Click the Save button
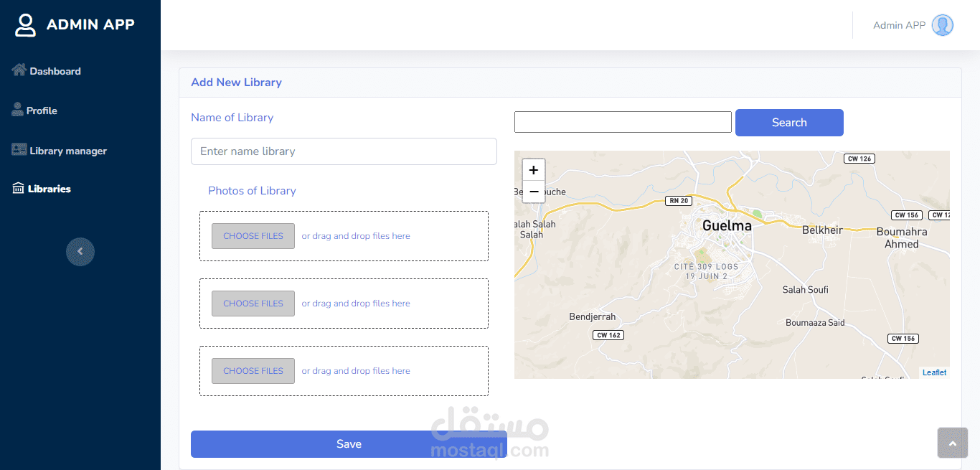Image resolution: width=980 pixels, height=470 pixels. click(x=349, y=444)
